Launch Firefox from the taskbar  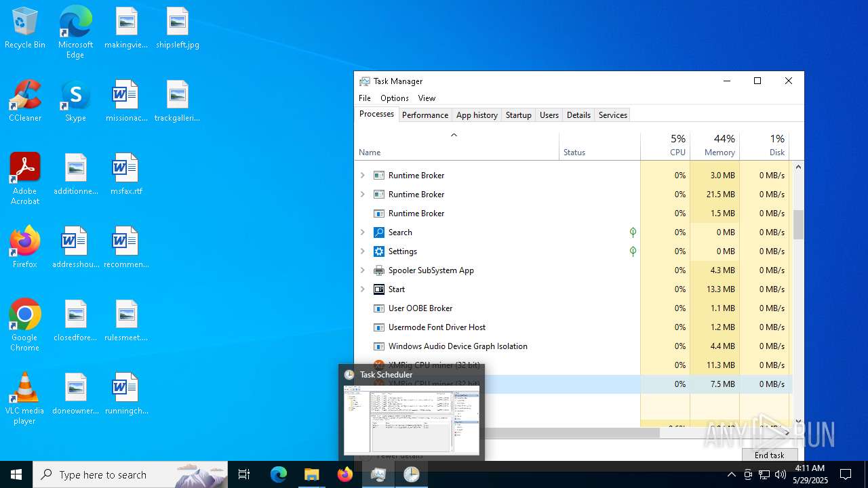pos(344,474)
